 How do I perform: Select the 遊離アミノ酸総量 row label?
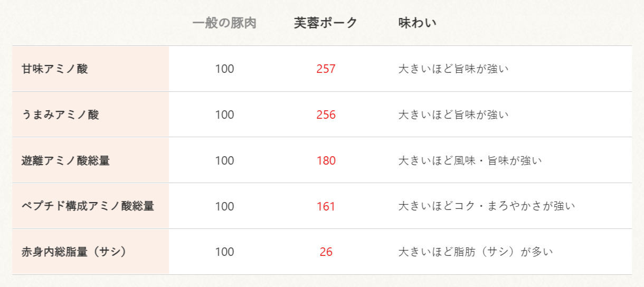pyautogui.click(x=65, y=160)
